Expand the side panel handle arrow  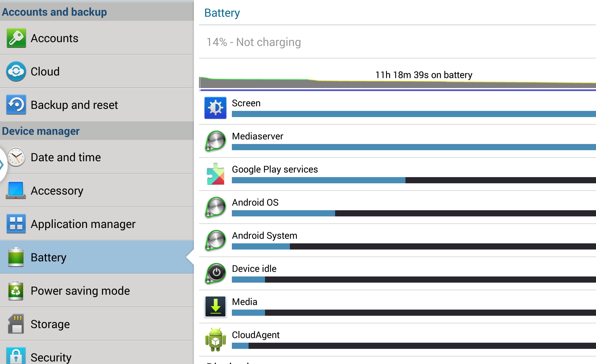(2, 164)
